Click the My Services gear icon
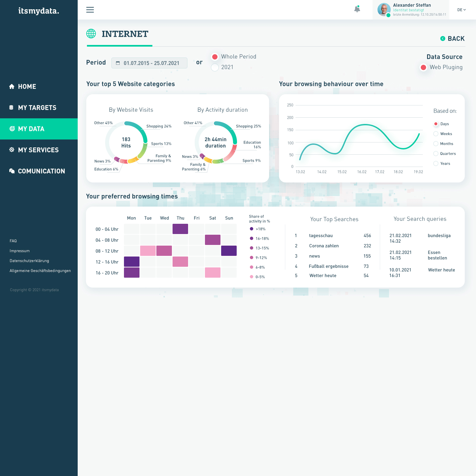 point(12,150)
